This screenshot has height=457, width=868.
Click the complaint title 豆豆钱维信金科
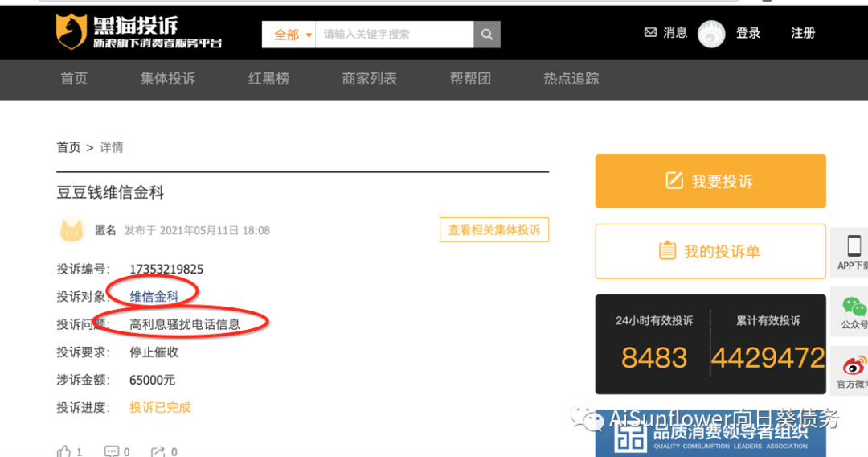pos(110,193)
